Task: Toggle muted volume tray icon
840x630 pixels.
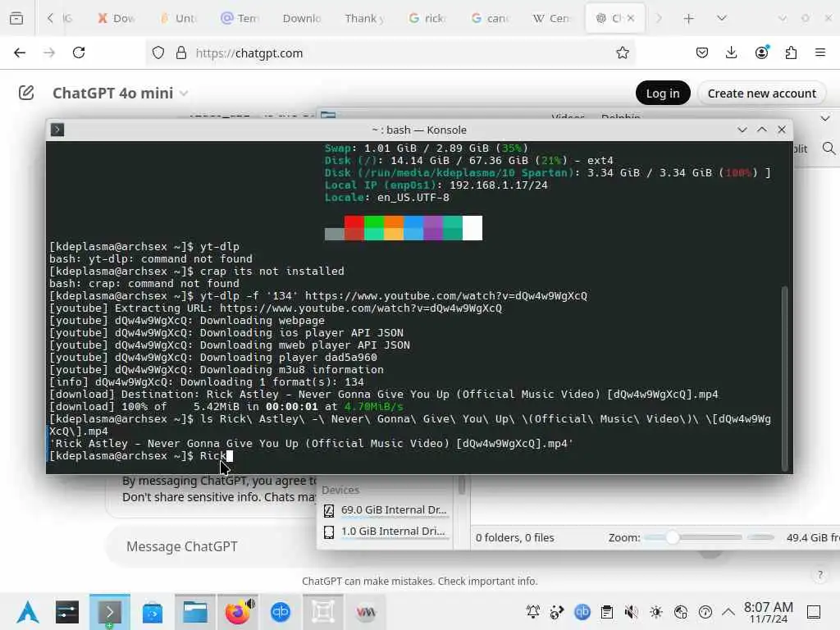Action: (632, 612)
